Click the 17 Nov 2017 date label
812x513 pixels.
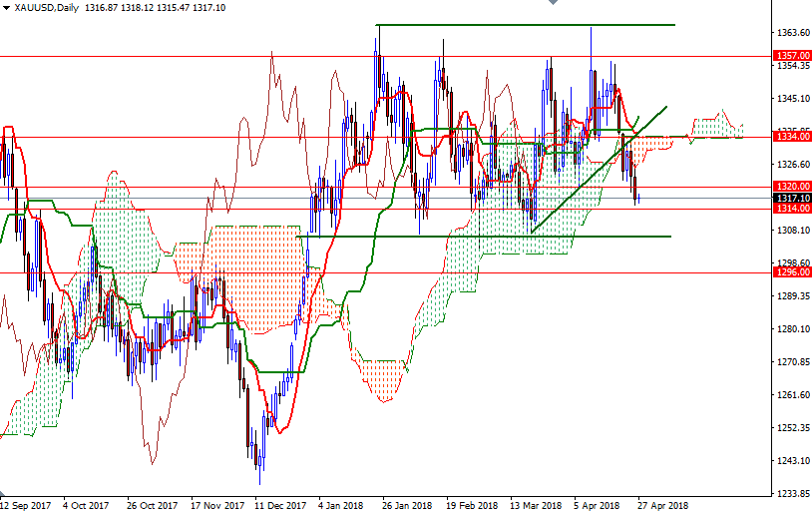(x=217, y=505)
